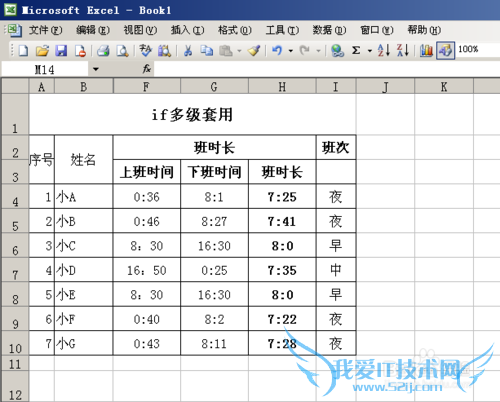Open the 数据(D) menu
Screen dimensions: 500x402
click(x=329, y=30)
